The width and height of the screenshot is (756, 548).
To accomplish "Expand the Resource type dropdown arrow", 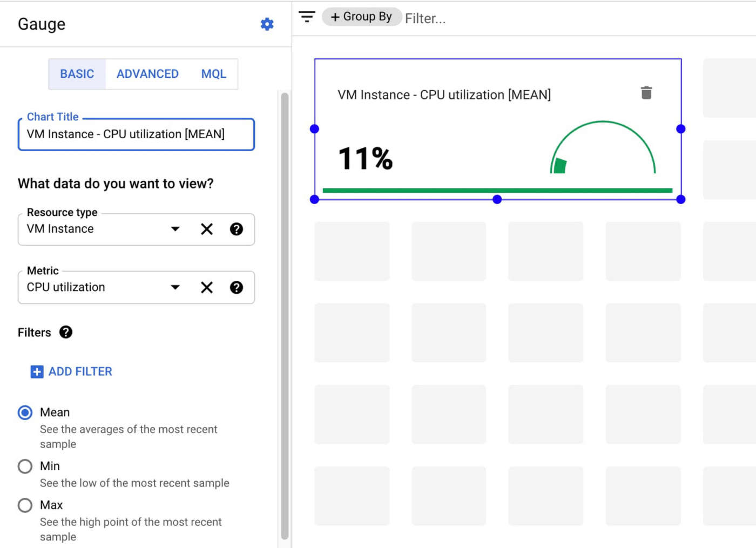I will click(175, 229).
